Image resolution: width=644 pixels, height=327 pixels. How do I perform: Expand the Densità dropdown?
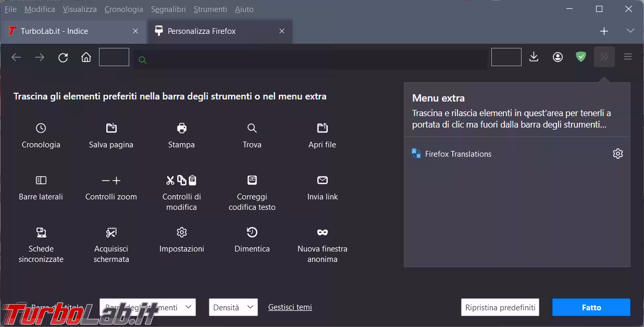[x=233, y=307]
